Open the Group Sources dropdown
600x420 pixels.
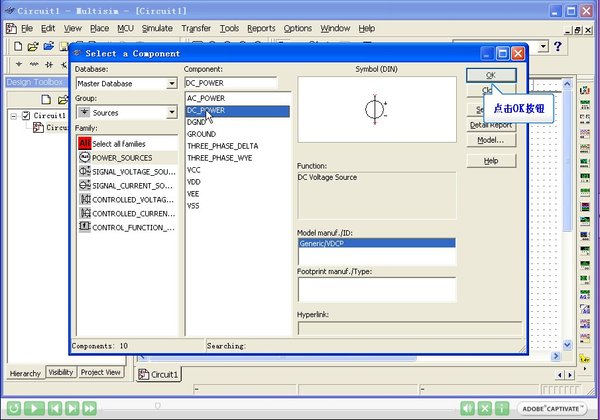tap(172, 112)
